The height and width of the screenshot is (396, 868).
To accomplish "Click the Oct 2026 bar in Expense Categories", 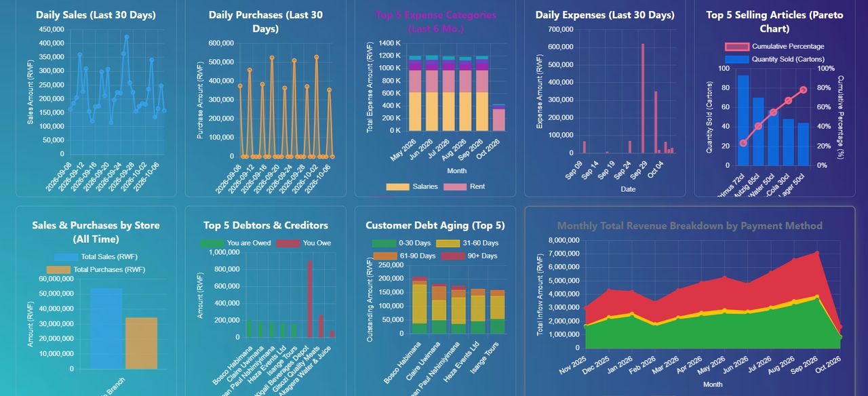I will 498,117.
